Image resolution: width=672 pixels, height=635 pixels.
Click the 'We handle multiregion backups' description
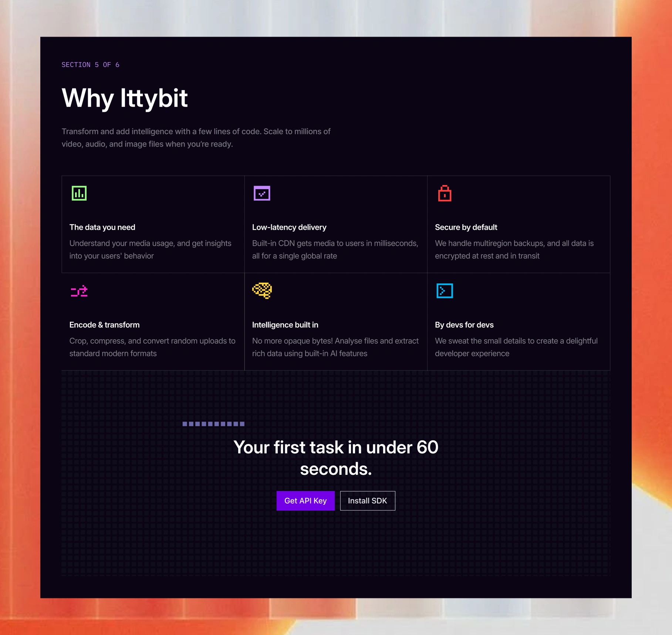click(x=514, y=249)
